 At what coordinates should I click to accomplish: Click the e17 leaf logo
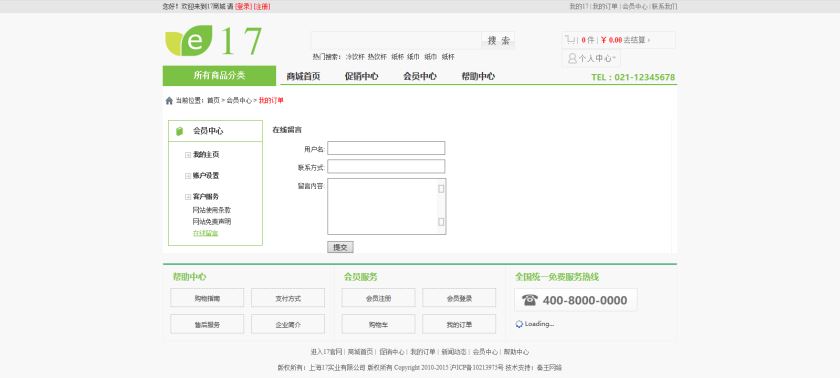tap(213, 41)
